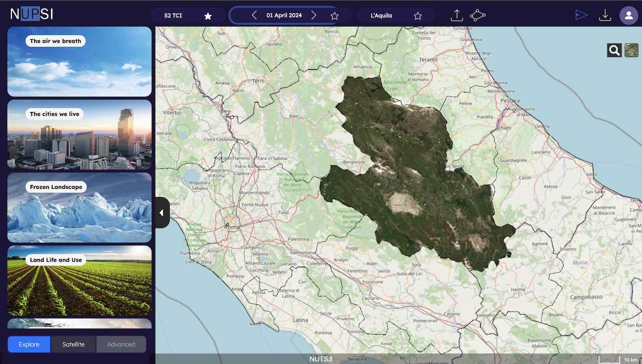
Task: Click the Explore button
Action: click(x=28, y=344)
